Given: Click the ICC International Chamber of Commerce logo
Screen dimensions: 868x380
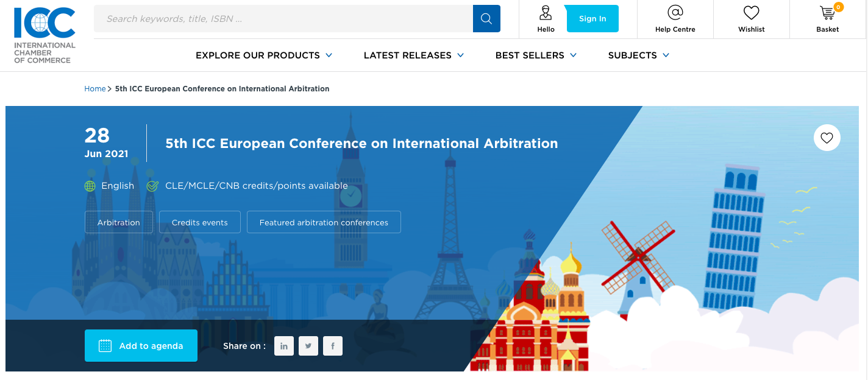Looking at the screenshot, I should click(x=45, y=35).
